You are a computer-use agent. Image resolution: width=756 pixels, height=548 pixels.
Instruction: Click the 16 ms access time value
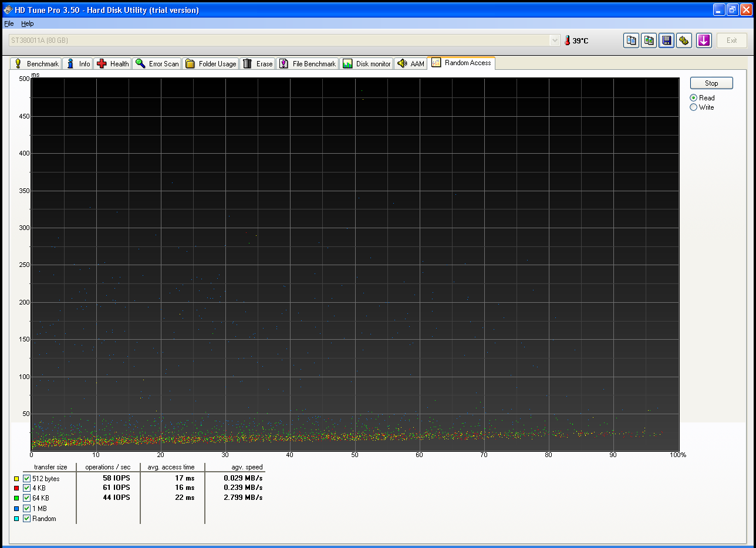(x=185, y=488)
